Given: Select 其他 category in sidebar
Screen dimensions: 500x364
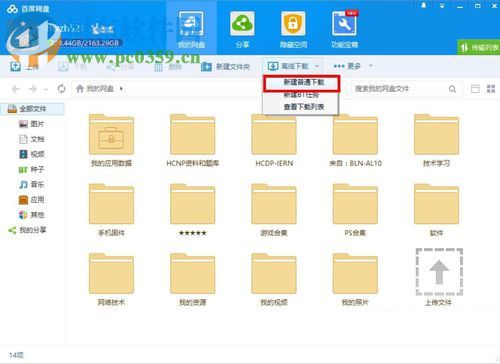Looking at the screenshot, I should tap(32, 215).
